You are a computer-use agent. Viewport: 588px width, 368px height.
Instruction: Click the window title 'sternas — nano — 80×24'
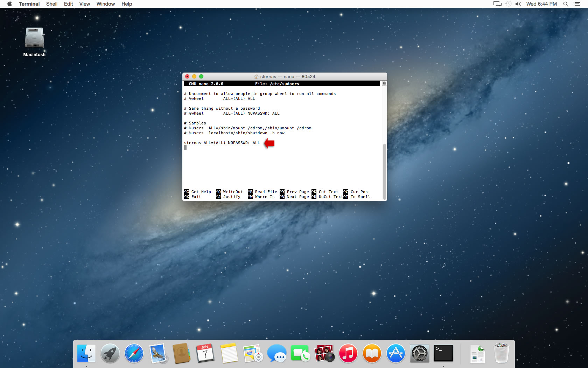coord(288,77)
